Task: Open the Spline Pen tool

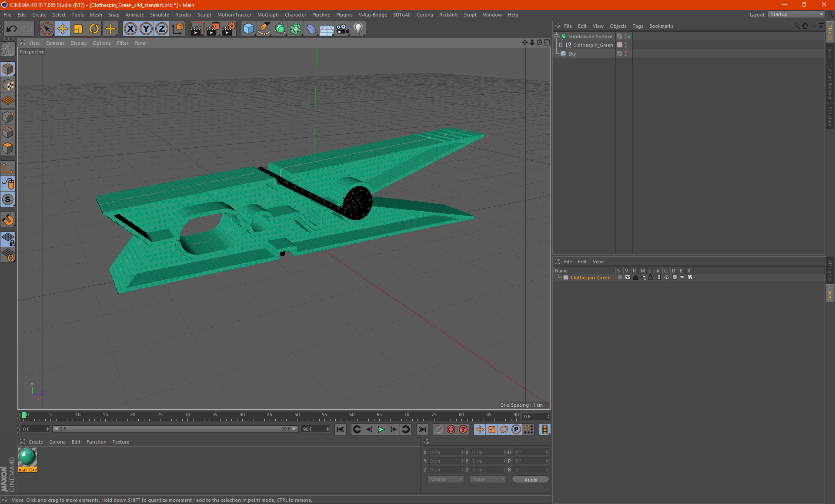Action: [264, 29]
